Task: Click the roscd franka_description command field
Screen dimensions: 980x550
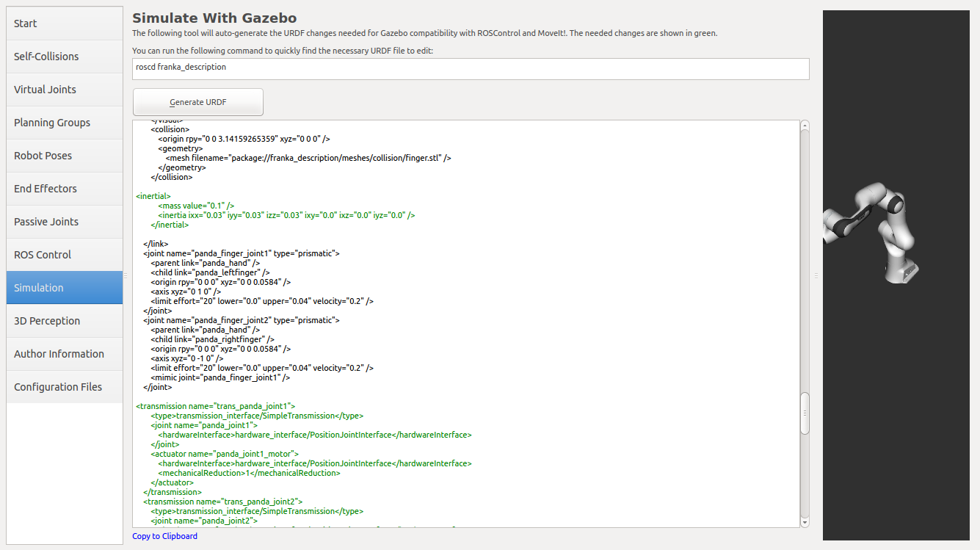Action: pos(471,69)
